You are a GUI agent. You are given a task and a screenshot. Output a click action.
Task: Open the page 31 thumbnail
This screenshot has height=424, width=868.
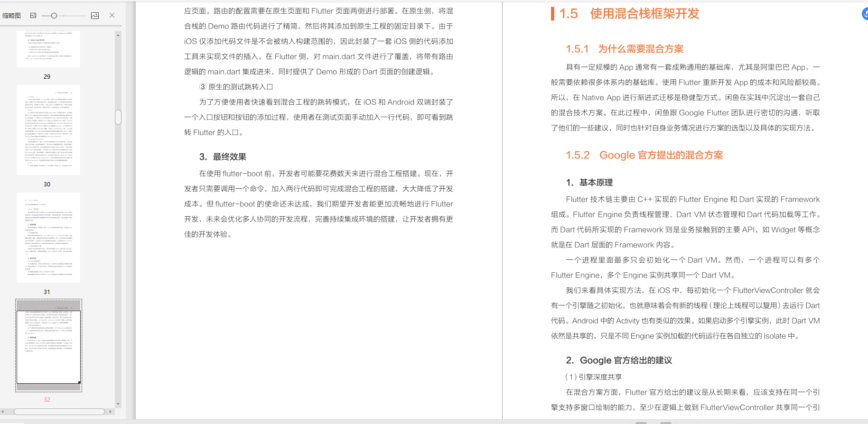(48, 238)
